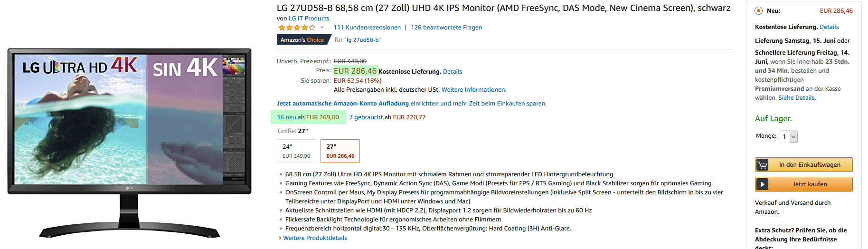Select the Neu radio button
Viewport: 868px width, 249px height.
point(759,11)
